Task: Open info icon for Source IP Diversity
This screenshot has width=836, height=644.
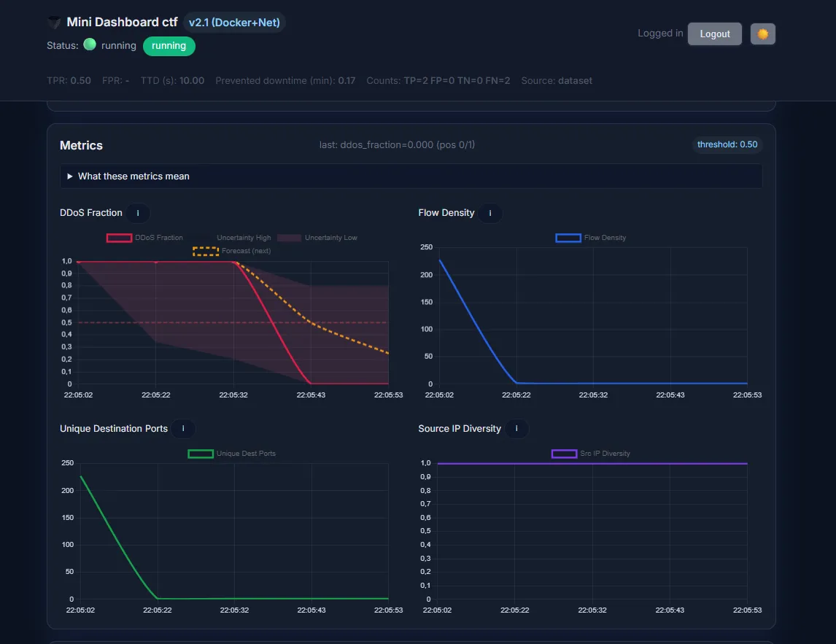Action: tap(516, 429)
